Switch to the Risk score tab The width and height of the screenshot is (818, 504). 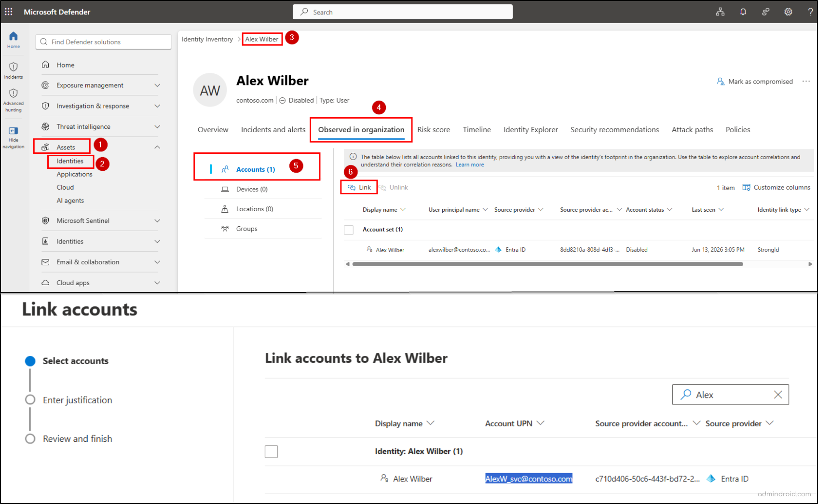(434, 130)
